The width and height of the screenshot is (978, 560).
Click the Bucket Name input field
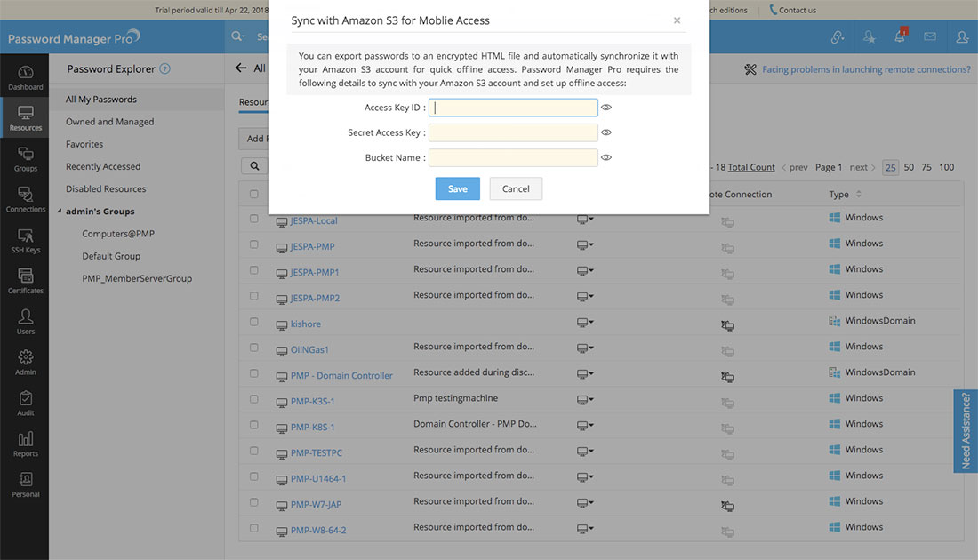[513, 157]
